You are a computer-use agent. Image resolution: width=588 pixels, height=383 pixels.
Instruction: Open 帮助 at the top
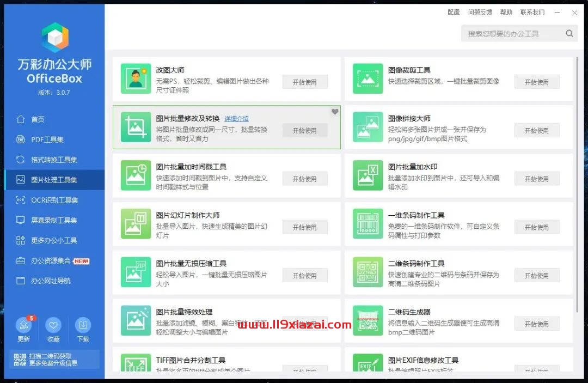(506, 12)
